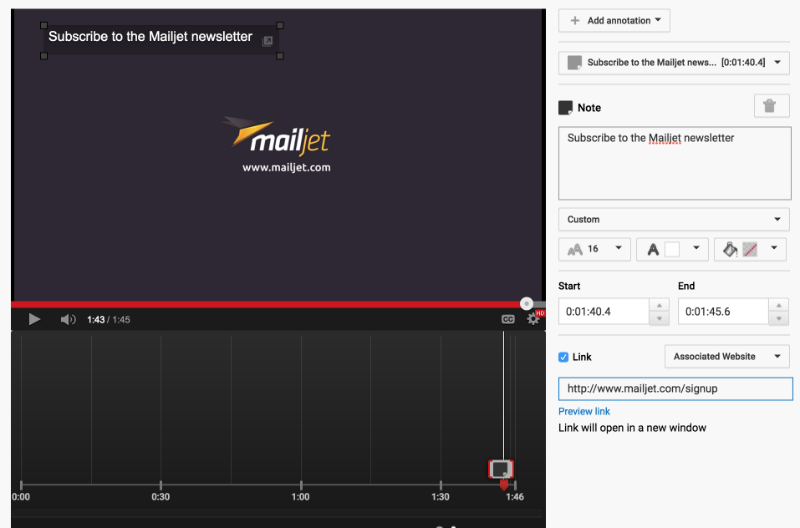Click the bottom-right annotation resize handle
The image size is (800, 528).
point(280,56)
